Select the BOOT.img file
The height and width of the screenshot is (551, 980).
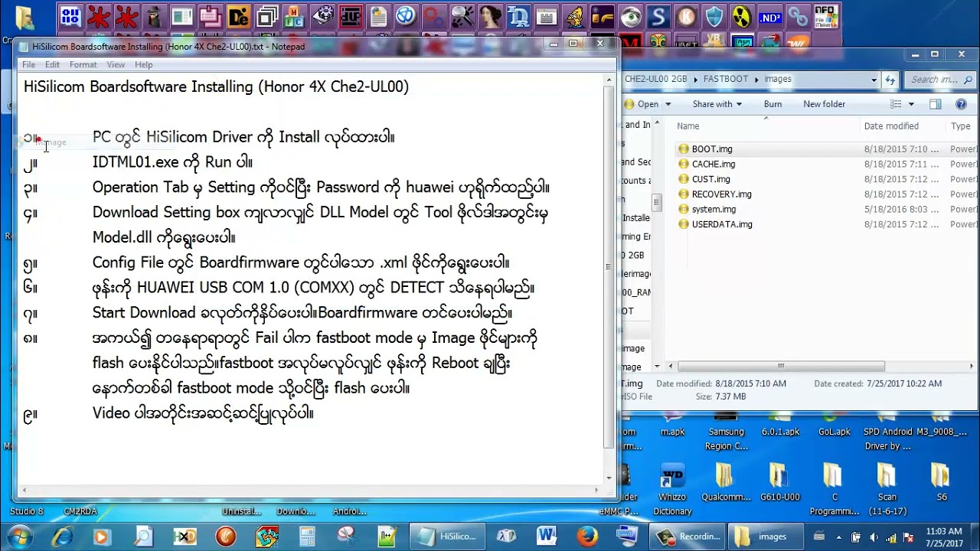[712, 149]
